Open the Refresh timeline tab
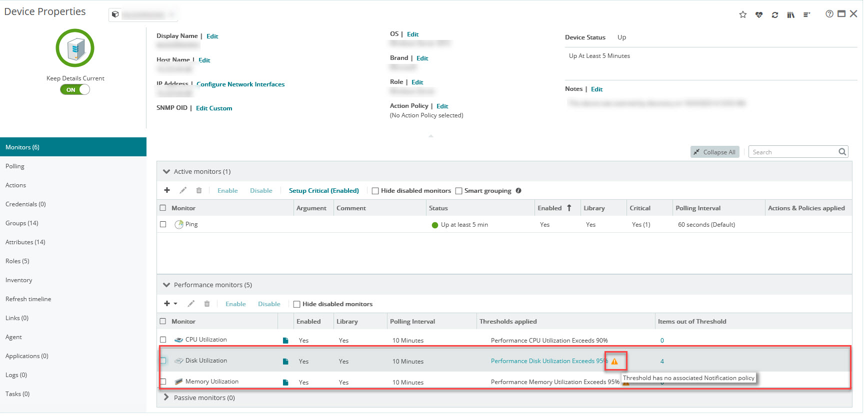Image resolution: width=868 pixels, height=418 pixels. (x=73, y=299)
